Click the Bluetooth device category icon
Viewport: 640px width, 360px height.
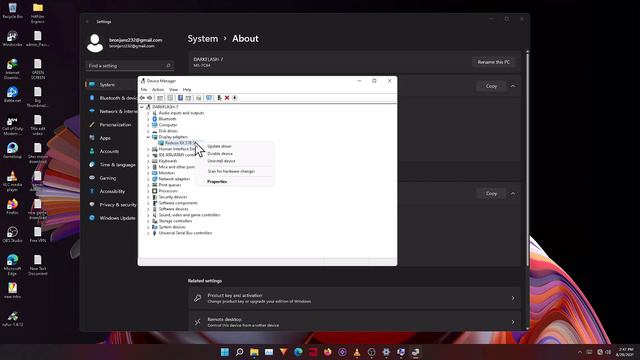click(155, 119)
